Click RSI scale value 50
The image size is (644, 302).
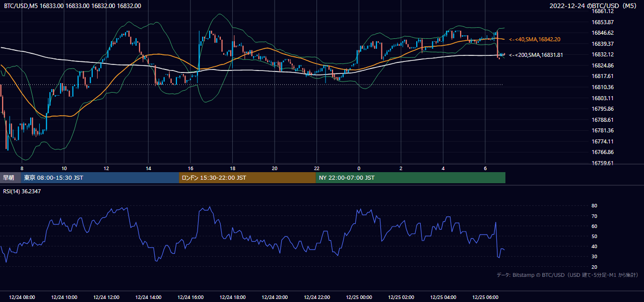click(x=594, y=236)
